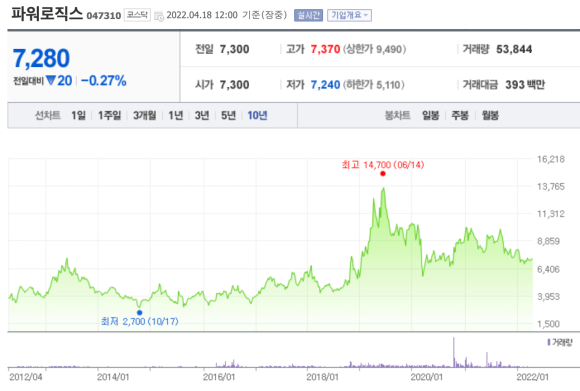Click the -0.27% change value
580x391 pixels.
(104, 81)
